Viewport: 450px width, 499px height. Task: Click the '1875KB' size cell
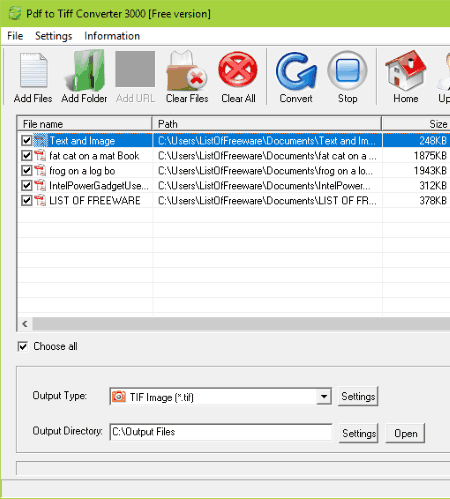(430, 156)
